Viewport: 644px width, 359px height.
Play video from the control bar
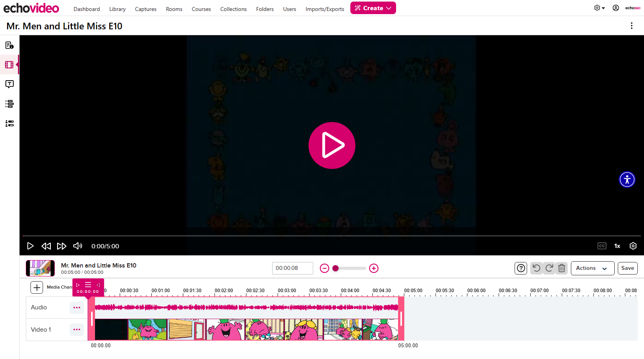[30, 246]
